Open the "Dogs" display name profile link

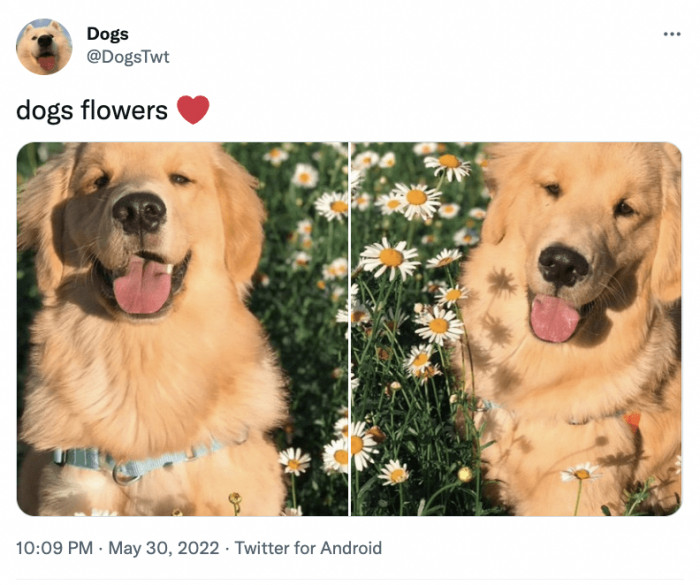point(107,34)
